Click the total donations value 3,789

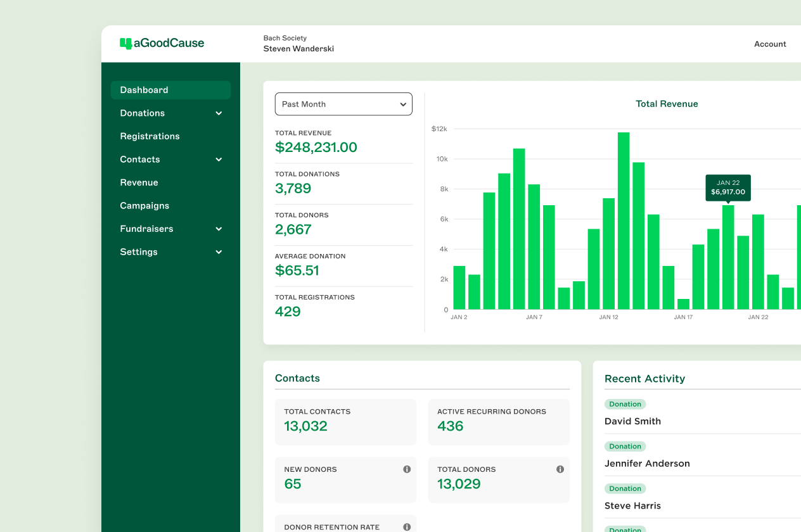click(x=293, y=189)
